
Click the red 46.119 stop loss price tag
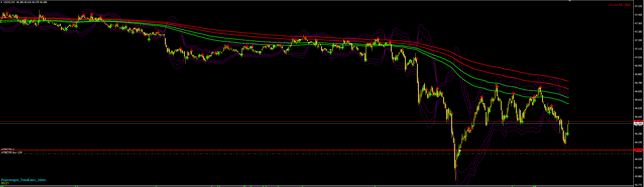pos(638,150)
